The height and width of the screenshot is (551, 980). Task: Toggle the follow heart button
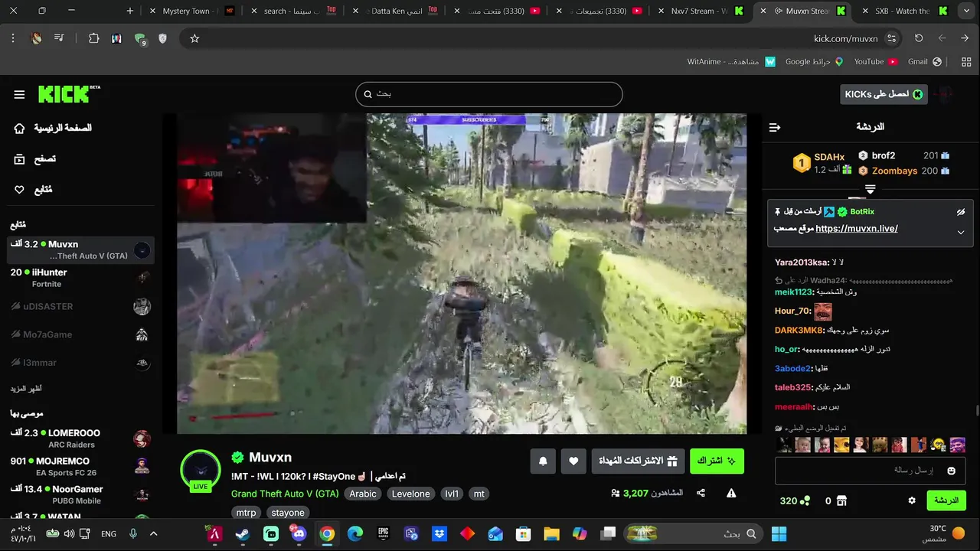[x=573, y=461]
